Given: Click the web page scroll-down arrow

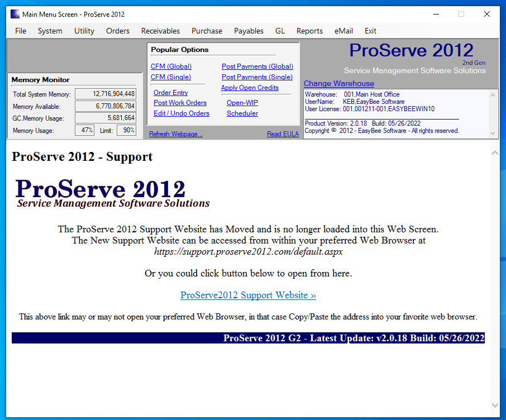Looking at the screenshot, I should 495,405.
